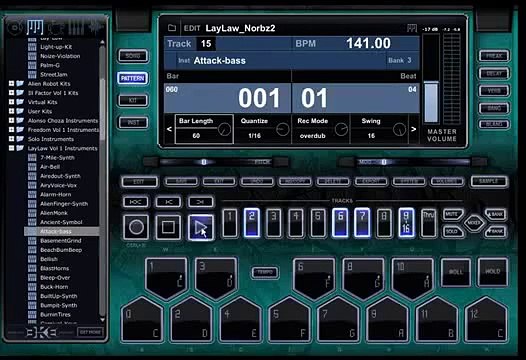Select the 7-Mile-Synth instrument

57,157
